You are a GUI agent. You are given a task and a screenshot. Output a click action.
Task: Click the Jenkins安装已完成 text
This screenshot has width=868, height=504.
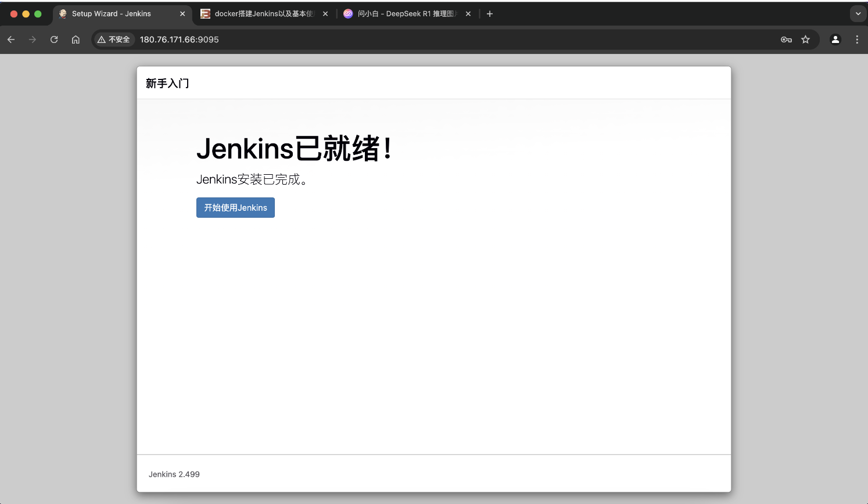point(252,179)
